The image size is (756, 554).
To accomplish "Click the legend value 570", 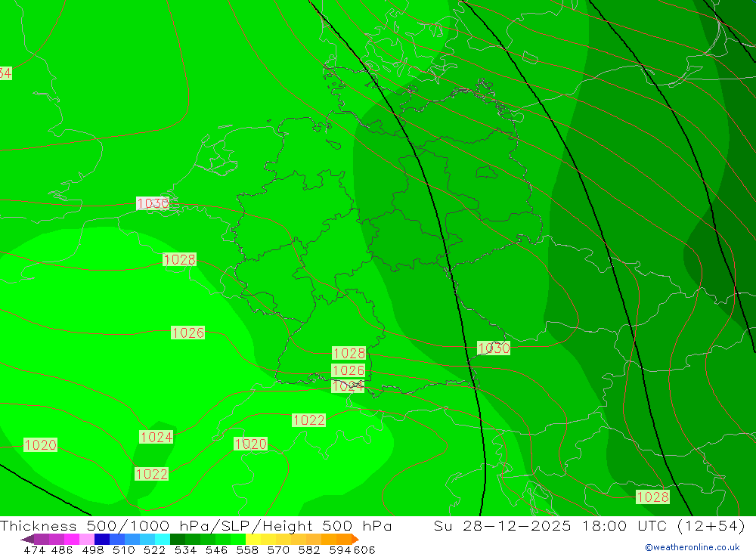I will 278,550.
